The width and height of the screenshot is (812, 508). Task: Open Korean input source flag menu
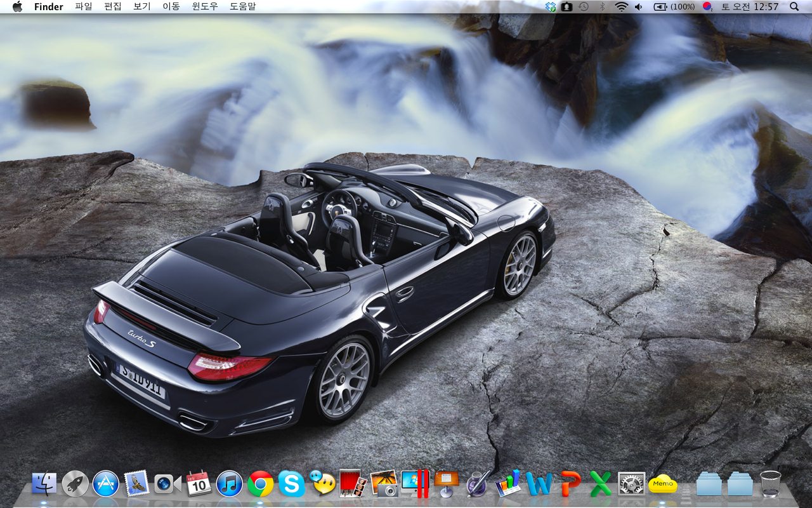pos(708,6)
